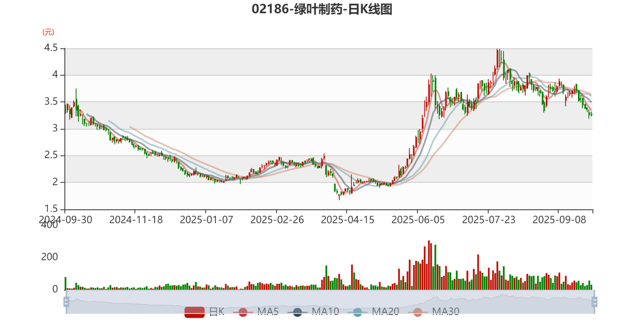Grab the left data zoom slider handle

point(66,302)
